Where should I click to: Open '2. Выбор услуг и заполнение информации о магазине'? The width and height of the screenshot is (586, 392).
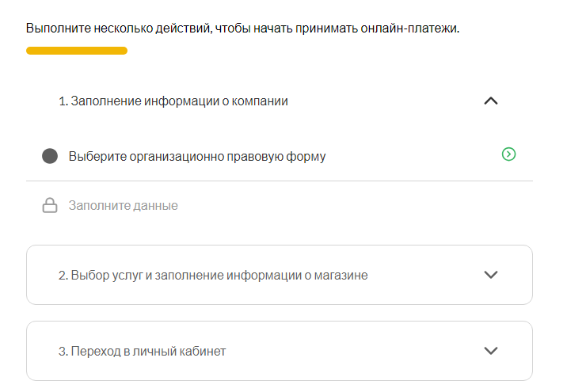[212, 276]
